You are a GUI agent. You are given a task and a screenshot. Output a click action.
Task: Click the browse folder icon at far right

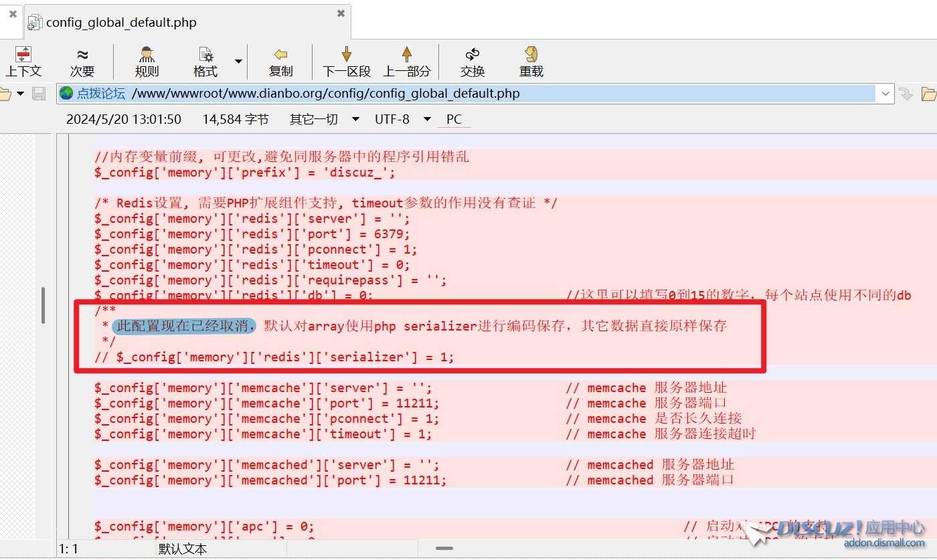click(x=929, y=94)
